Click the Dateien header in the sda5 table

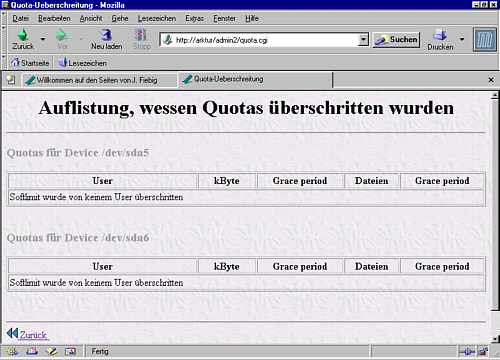371,181
